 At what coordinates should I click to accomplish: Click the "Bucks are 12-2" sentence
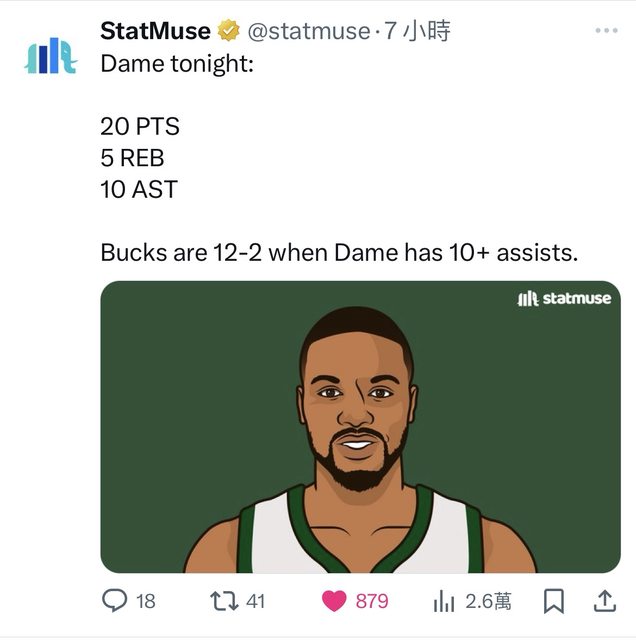(x=339, y=252)
